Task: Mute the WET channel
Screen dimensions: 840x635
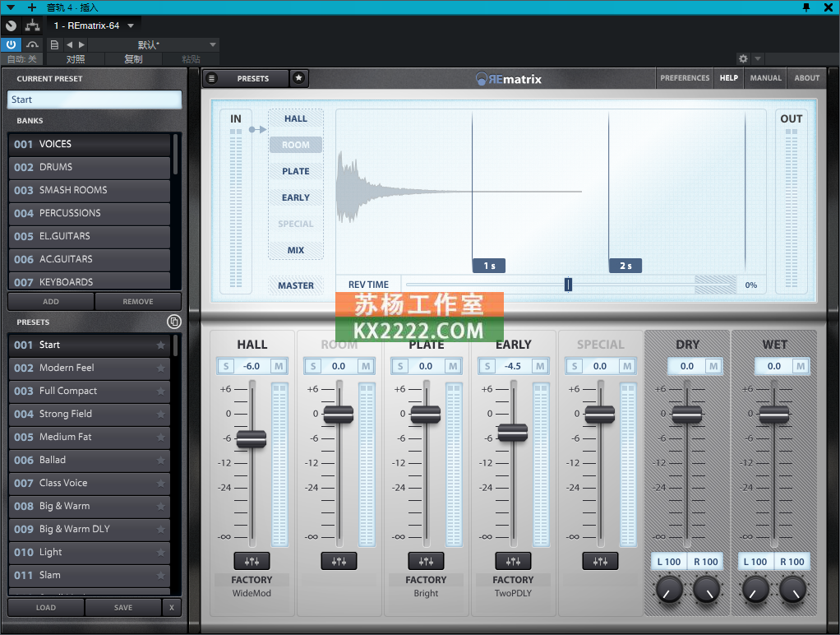Action: click(x=801, y=366)
